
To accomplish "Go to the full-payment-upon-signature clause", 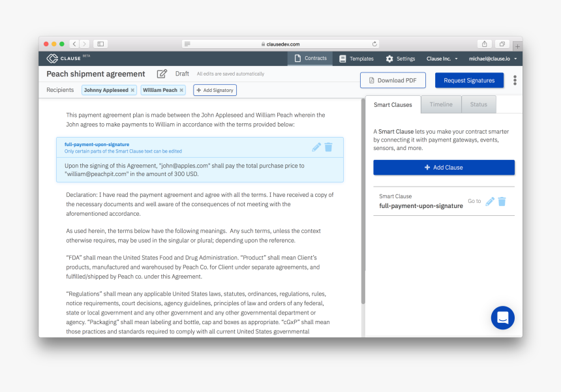I will click(474, 201).
